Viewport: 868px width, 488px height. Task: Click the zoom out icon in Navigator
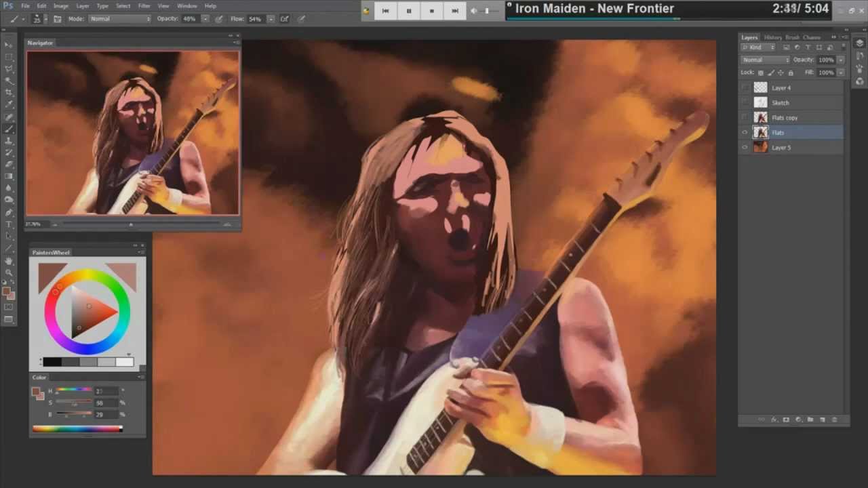[54, 224]
